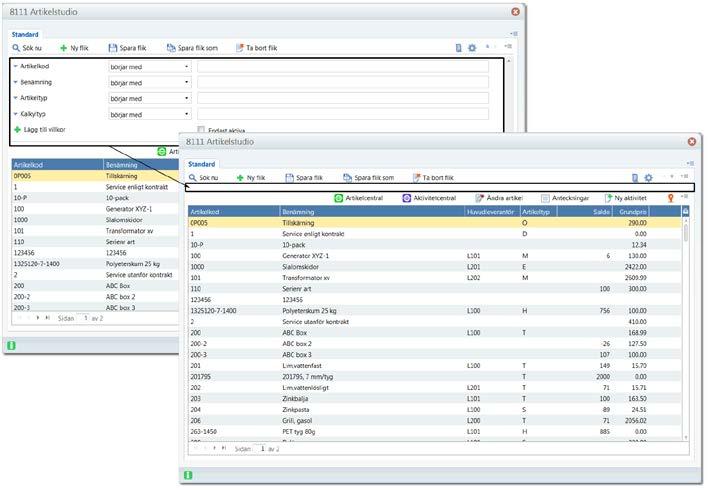Click the orange pin icon beside Ny aktivitet
Screen dimensions: 708x490
pos(671,198)
